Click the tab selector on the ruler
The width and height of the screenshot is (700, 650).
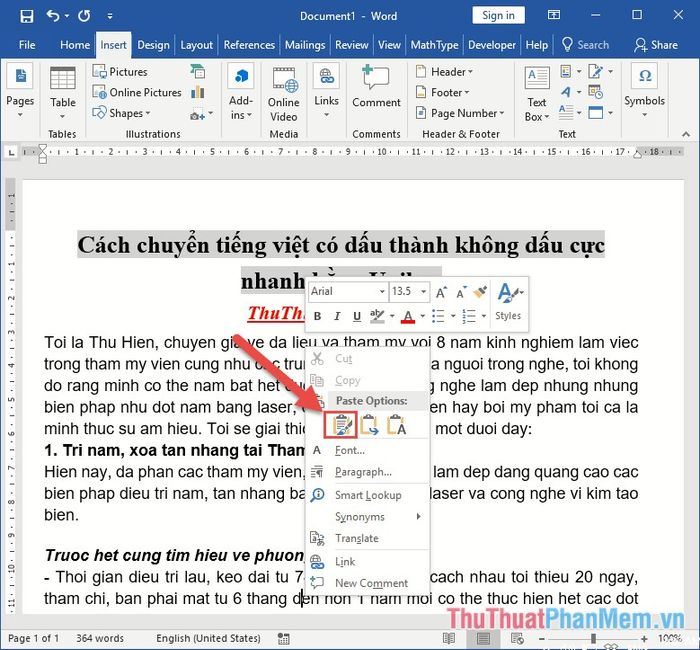pos(11,152)
